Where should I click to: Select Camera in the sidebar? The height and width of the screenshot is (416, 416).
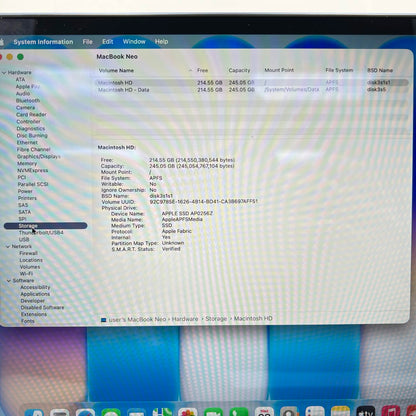25,107
